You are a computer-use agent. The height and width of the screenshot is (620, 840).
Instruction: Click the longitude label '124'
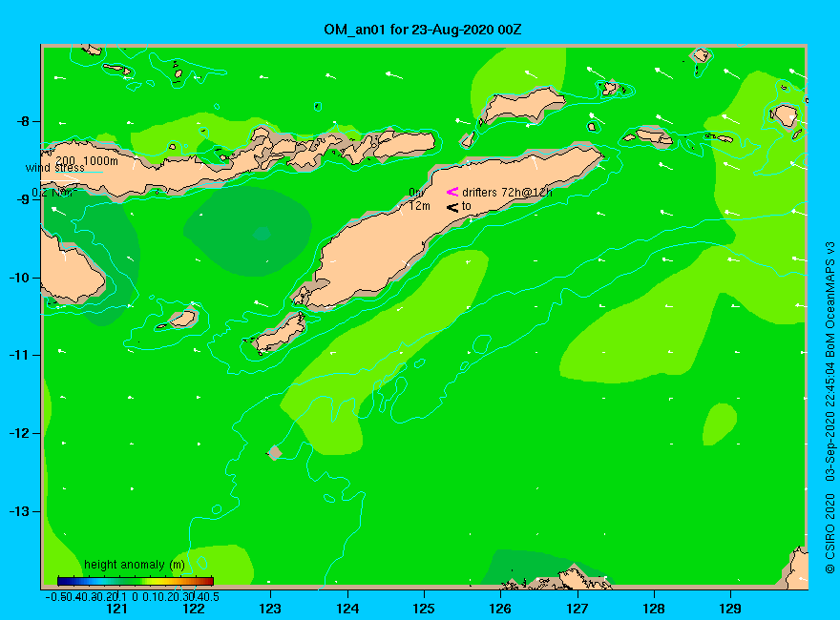347,609
